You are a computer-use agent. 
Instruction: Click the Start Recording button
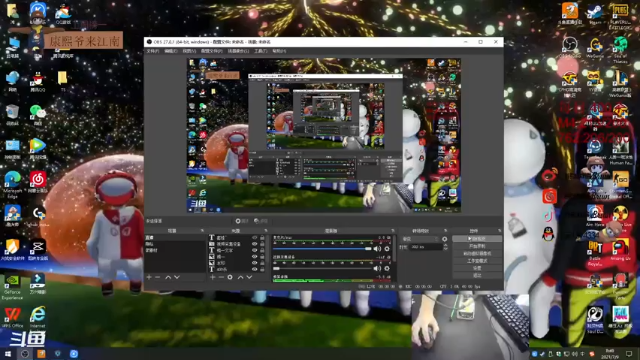point(477,246)
